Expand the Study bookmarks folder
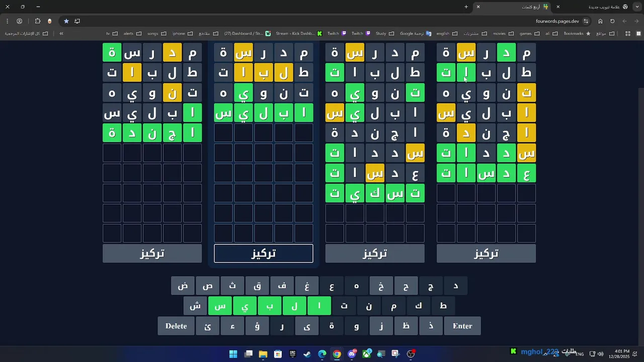This screenshot has height=362, width=644. (385, 34)
